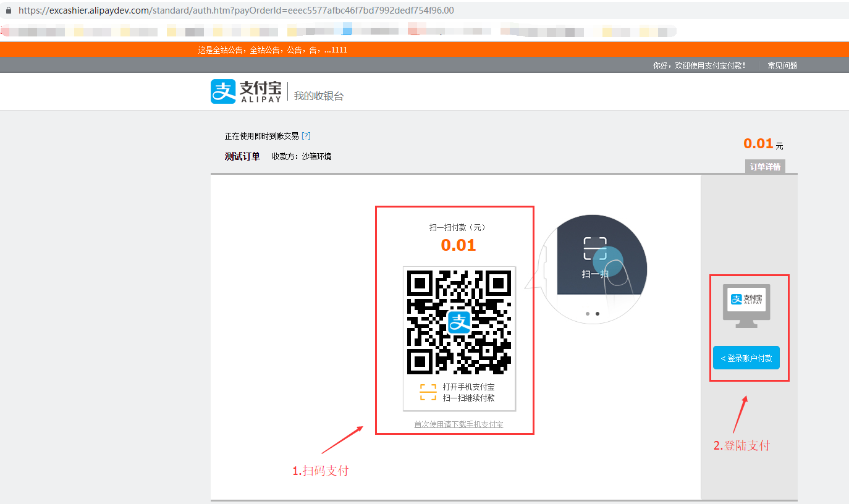Click the orange 0.01 amount above the QR code
849x504 pixels.
pyautogui.click(x=458, y=245)
